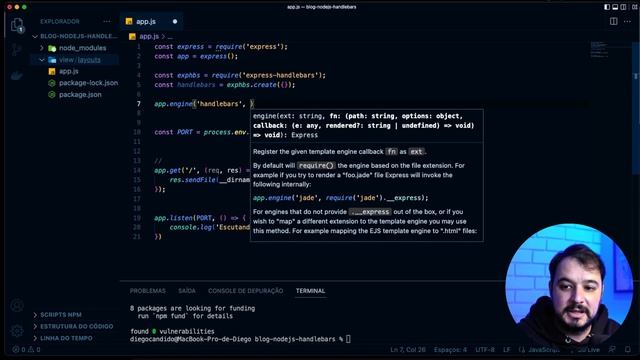Screen dimensions: 640x360
Task: Click LF end of line setting
Action: pos(507,350)
